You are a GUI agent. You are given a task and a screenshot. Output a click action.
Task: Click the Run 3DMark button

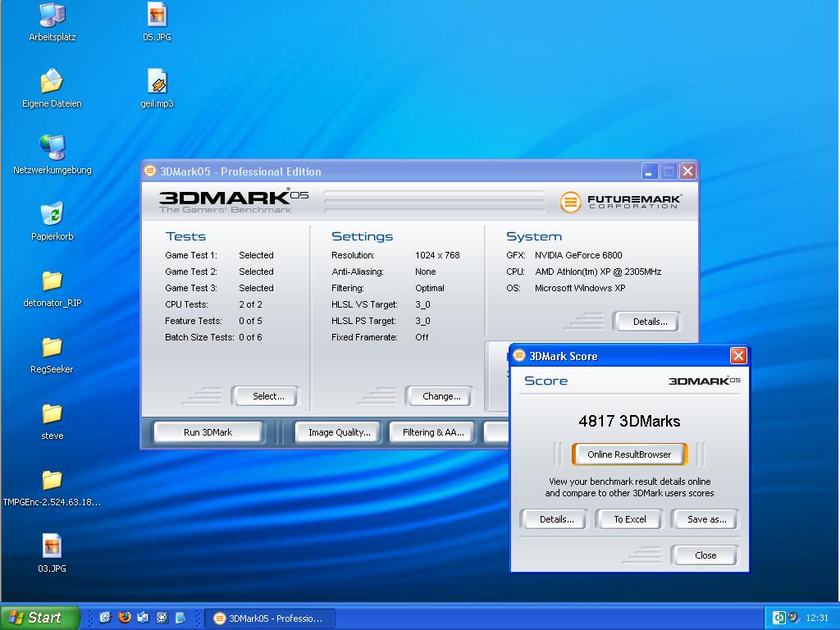coord(208,432)
